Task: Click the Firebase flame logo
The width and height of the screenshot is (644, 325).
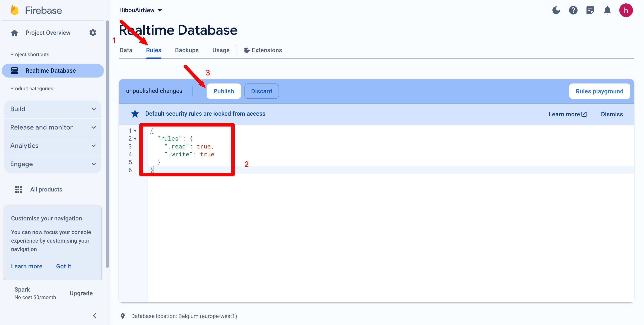Action: (x=14, y=10)
